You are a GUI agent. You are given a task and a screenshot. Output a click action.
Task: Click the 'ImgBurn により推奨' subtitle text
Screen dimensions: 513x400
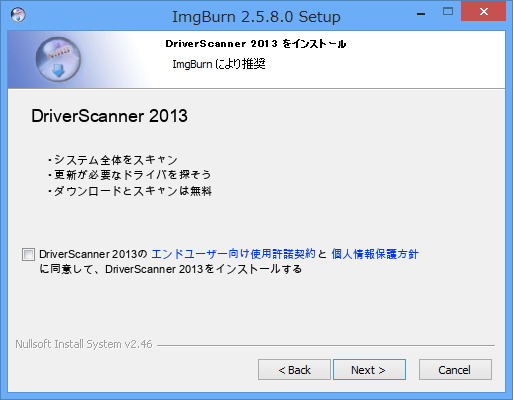click(219, 64)
